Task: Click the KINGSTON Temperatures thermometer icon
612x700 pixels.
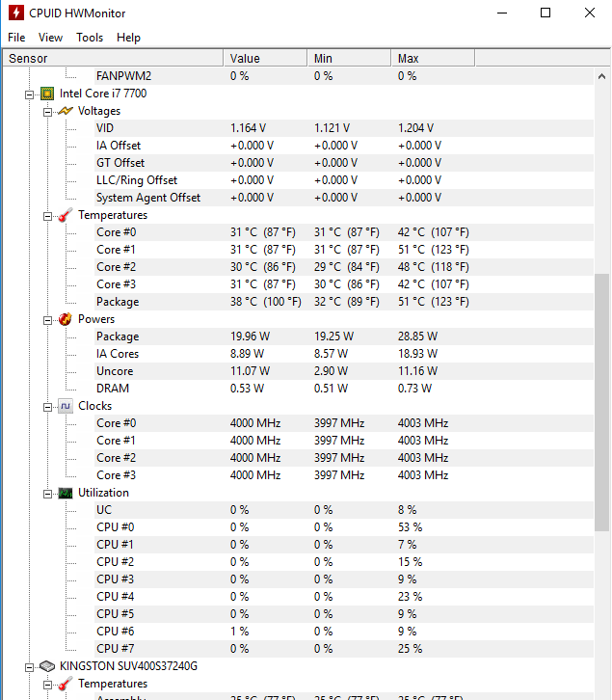Action: pyautogui.click(x=66, y=684)
